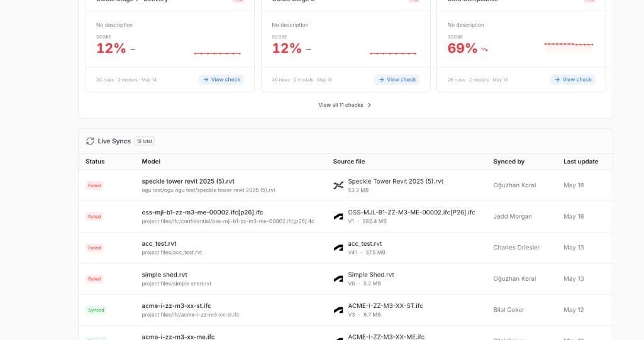Image resolution: width=644 pixels, height=340 pixels.
Task: Open model acc_test.rvt
Action: 159,243
